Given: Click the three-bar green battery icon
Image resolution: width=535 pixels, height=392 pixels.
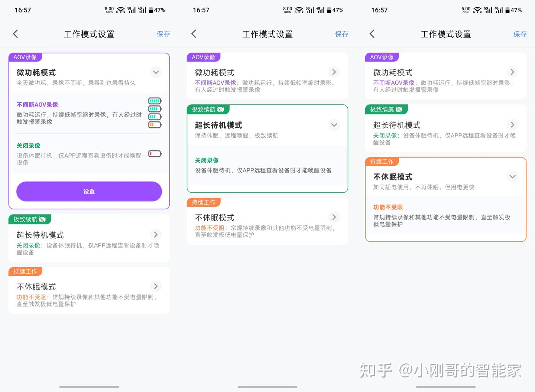Looking at the screenshot, I should click(x=155, y=117).
